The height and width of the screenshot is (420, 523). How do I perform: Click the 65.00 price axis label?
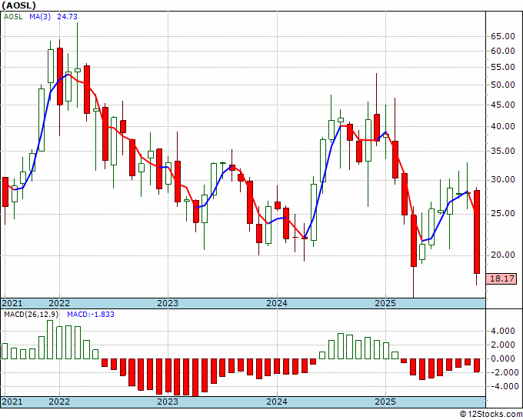(x=503, y=36)
